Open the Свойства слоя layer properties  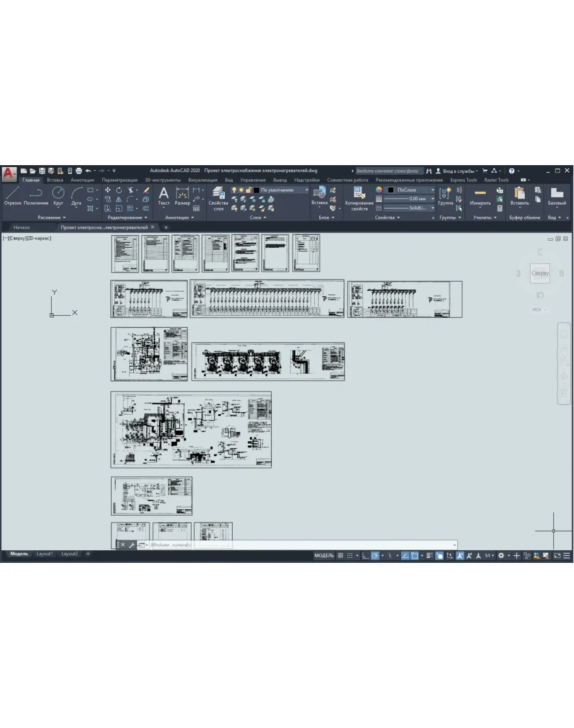(x=218, y=198)
